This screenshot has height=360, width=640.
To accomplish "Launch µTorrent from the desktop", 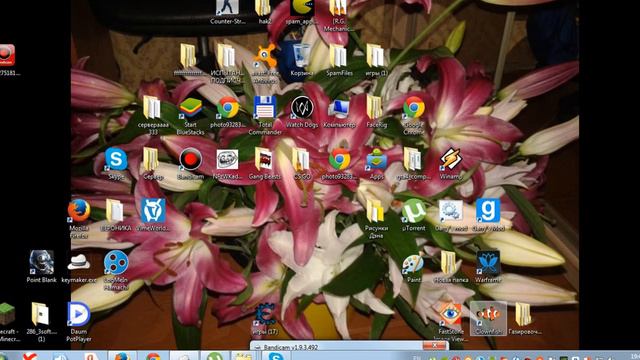I will [413, 215].
